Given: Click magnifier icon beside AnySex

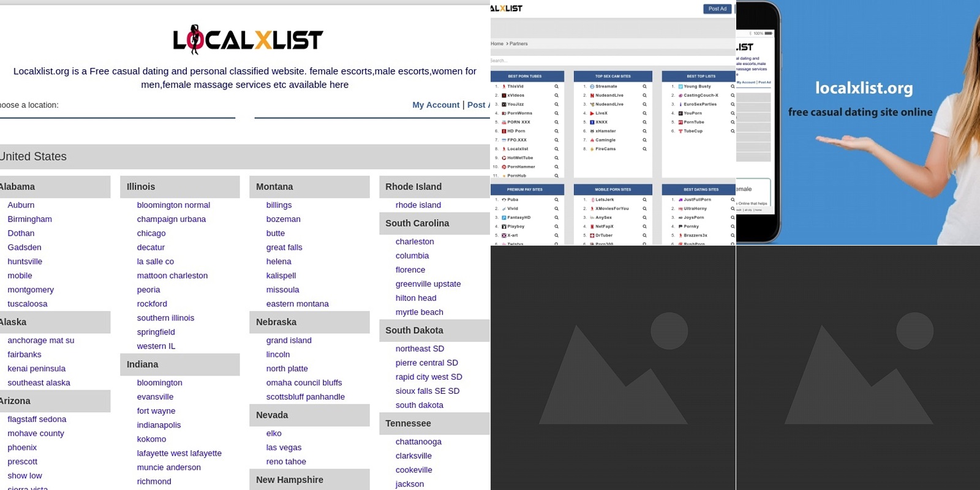Looking at the screenshot, I should click(644, 217).
